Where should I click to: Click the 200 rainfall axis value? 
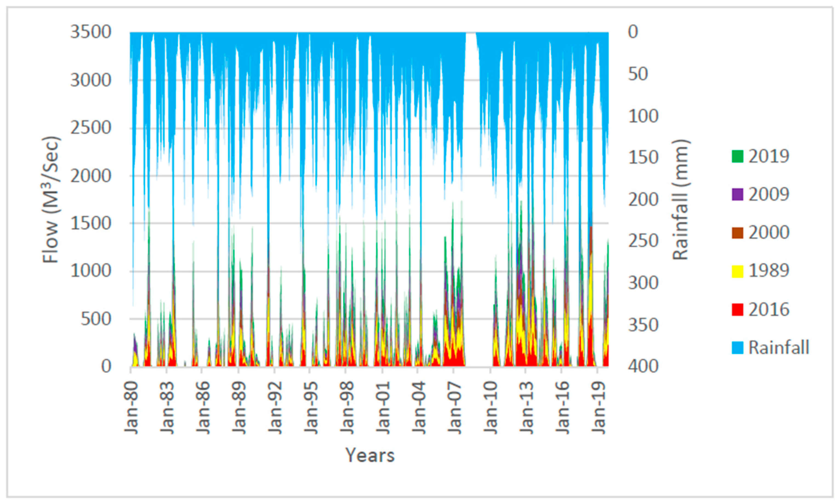pyautogui.click(x=643, y=199)
